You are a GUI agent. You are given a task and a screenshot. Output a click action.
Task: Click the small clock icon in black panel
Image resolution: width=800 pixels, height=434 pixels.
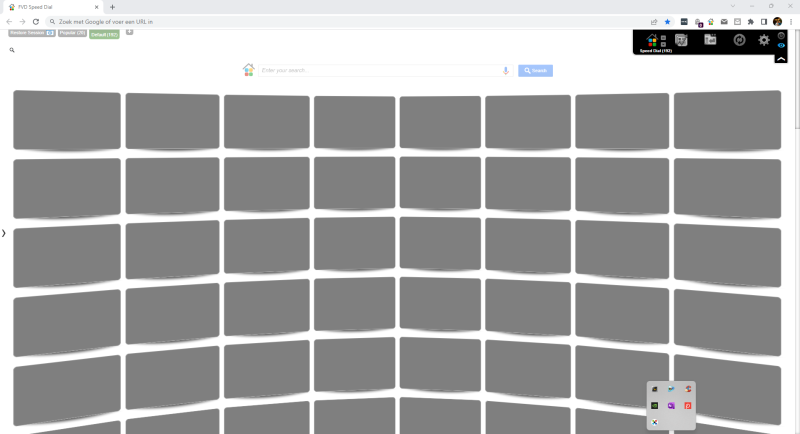[x=781, y=36]
